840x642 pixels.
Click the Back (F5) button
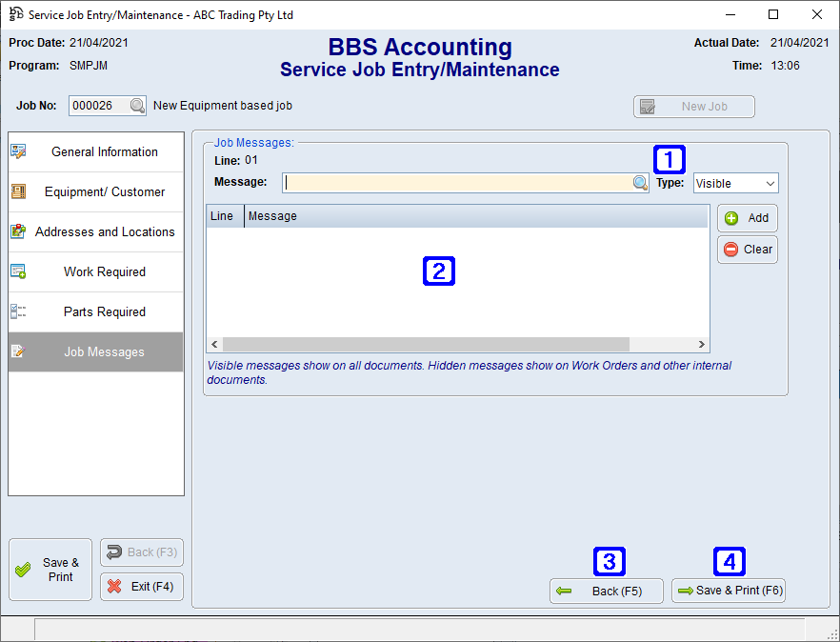coord(606,591)
